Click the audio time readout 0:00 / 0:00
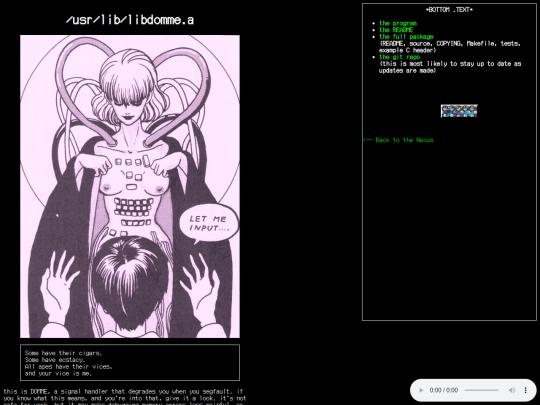The height and width of the screenshot is (405, 540). point(444,390)
